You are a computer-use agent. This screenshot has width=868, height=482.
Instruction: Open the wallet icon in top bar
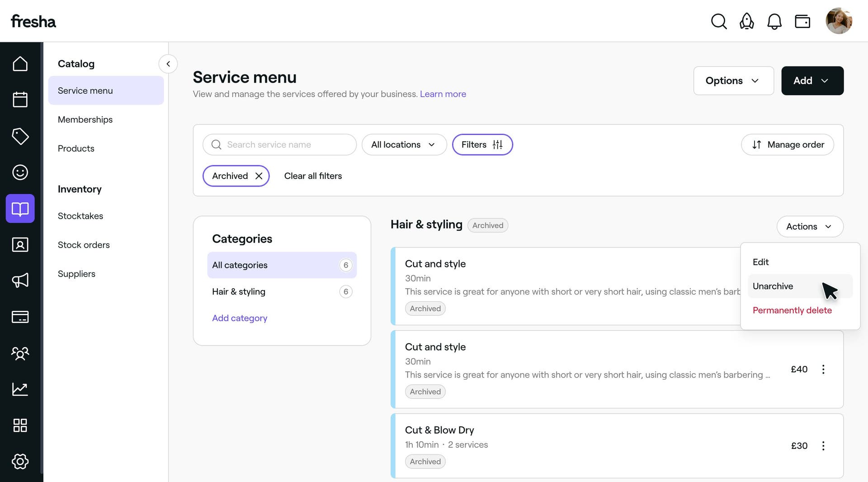tap(802, 21)
